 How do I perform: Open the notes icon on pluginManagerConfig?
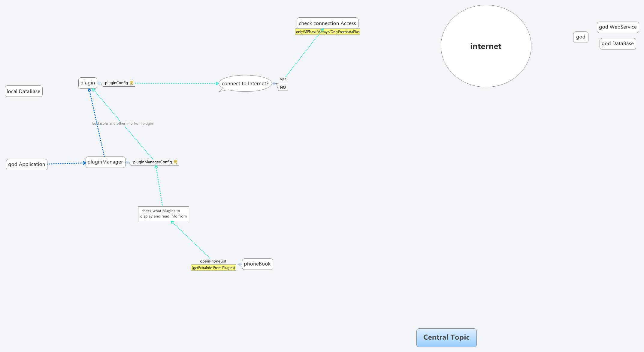pyautogui.click(x=176, y=162)
